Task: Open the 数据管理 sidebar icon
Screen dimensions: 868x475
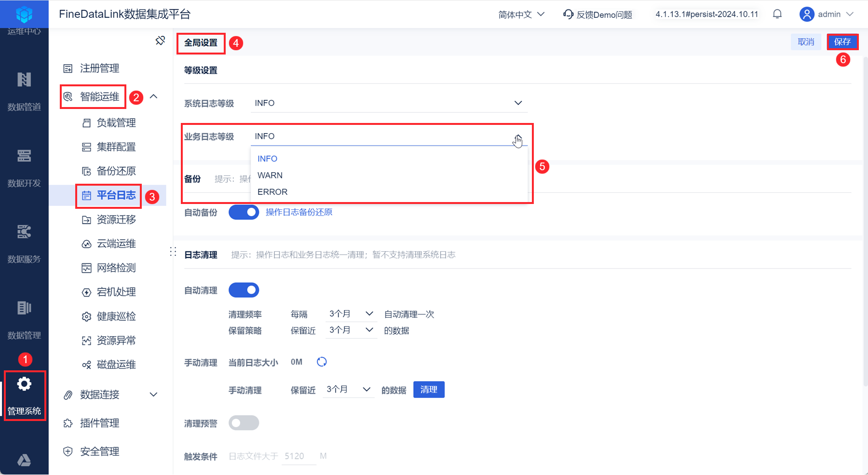Action: (x=24, y=308)
